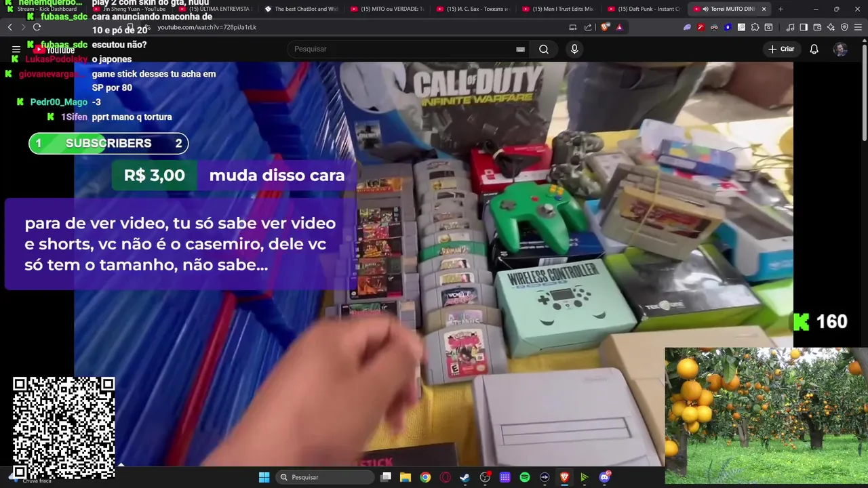868x488 pixels.
Task: Click the 'SUBSCRIBERS' goal bar
Action: pyautogui.click(x=108, y=143)
